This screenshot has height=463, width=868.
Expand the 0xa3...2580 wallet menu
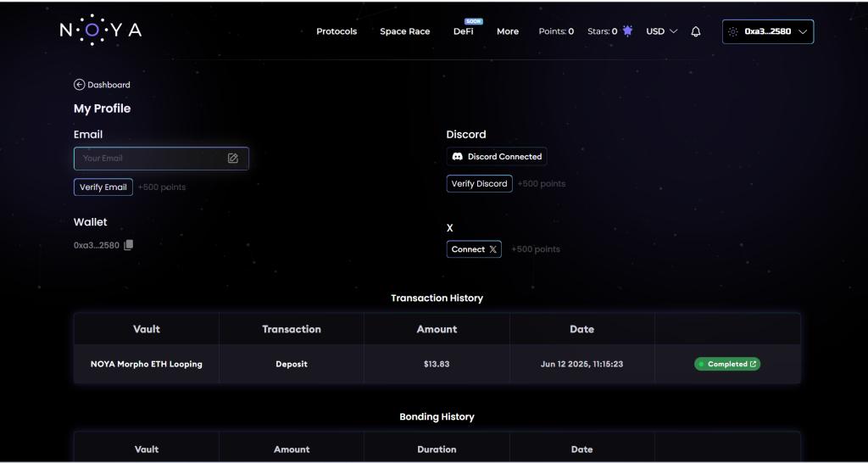click(768, 31)
